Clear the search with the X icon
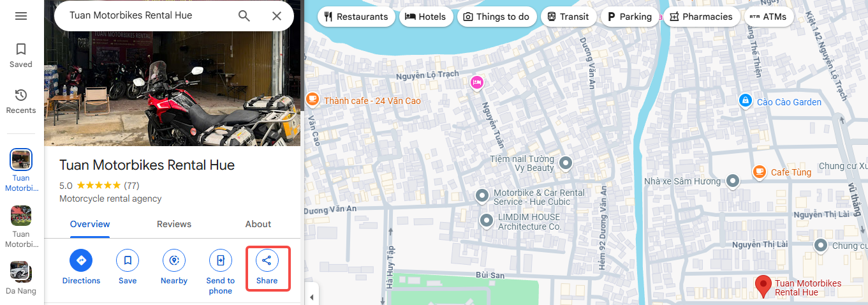Viewport: 868px width, 305px height. tap(277, 16)
